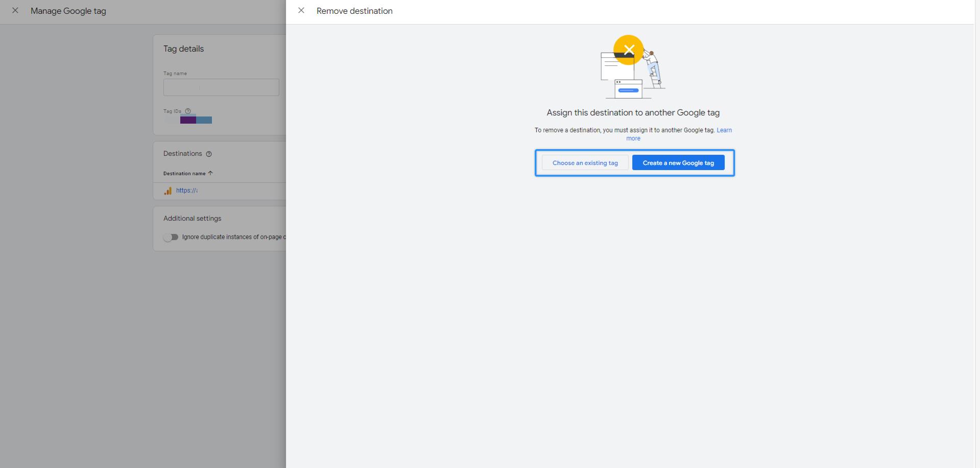Viewport: 980px width, 468px height.
Task: Click the Tag IDs label
Action: (x=172, y=111)
